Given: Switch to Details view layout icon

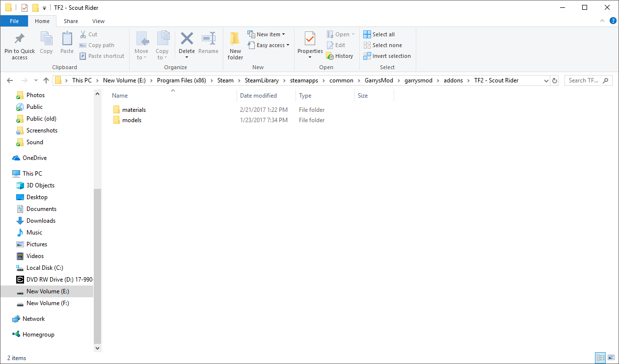Looking at the screenshot, I should click(x=600, y=358).
